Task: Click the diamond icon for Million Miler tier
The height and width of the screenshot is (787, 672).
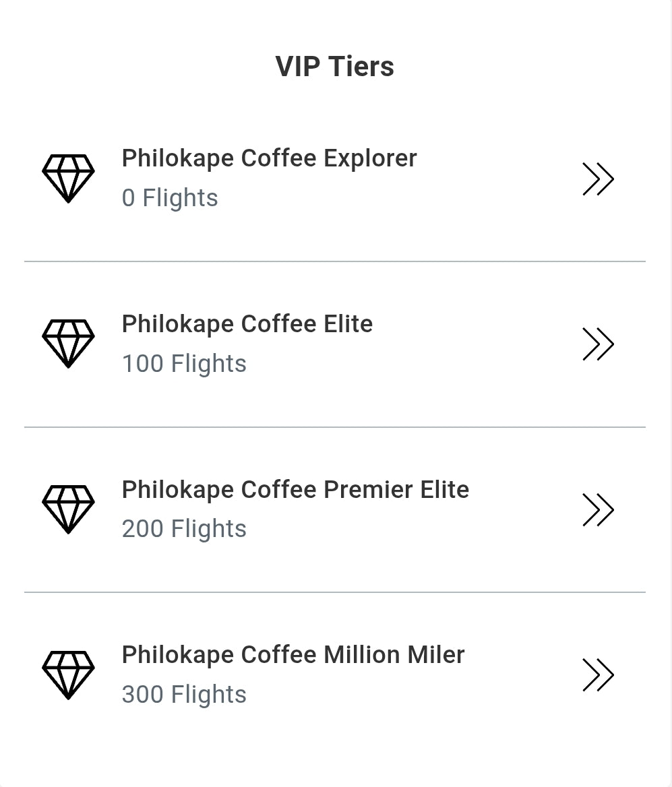Action: [x=68, y=674]
